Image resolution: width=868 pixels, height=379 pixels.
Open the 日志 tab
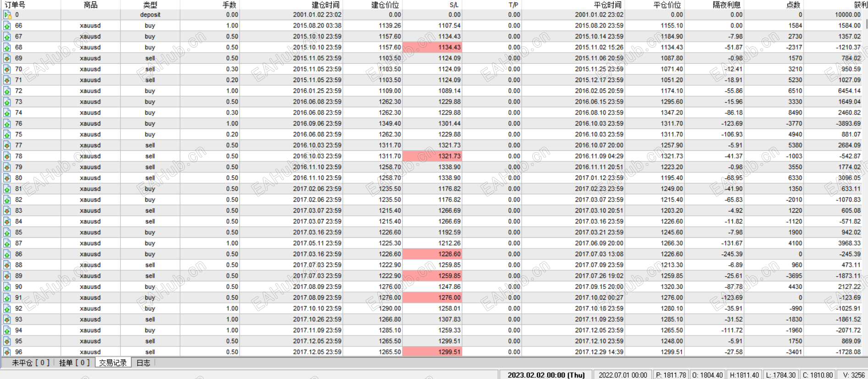144,363
